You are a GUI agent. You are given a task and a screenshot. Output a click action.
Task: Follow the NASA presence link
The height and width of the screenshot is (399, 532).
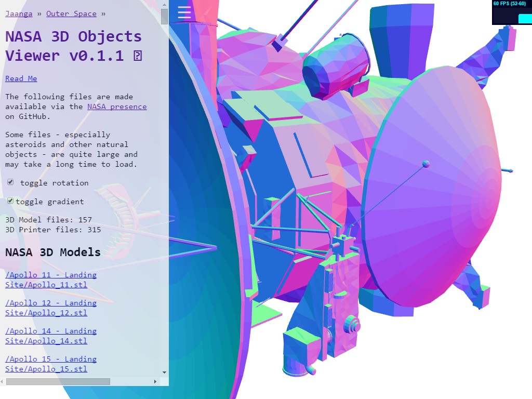117,107
